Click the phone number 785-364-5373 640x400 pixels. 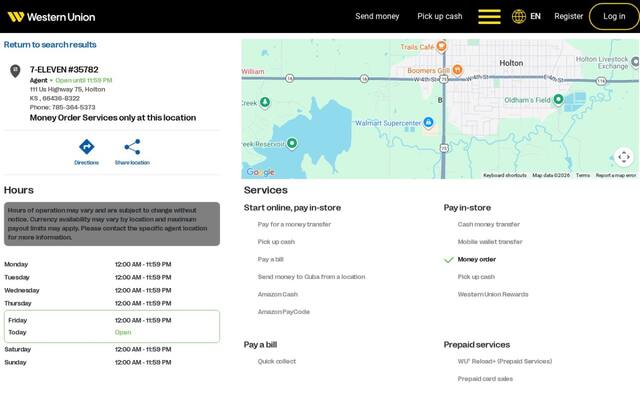[73, 107]
